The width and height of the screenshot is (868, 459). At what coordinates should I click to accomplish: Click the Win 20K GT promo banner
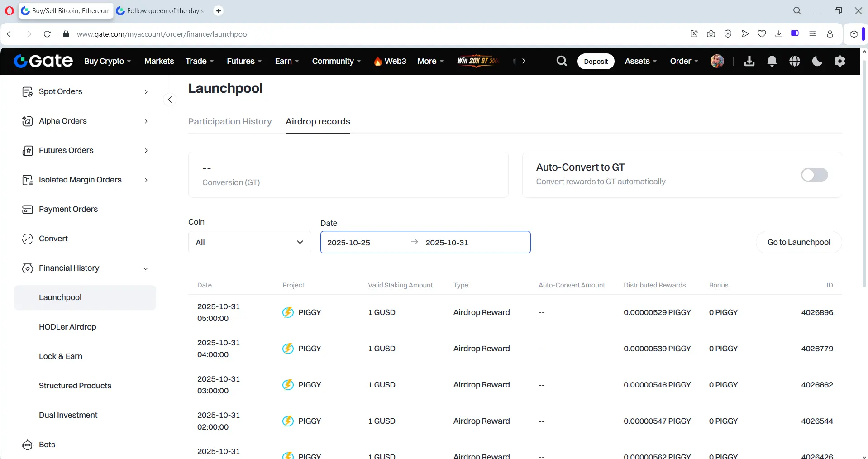click(x=477, y=61)
